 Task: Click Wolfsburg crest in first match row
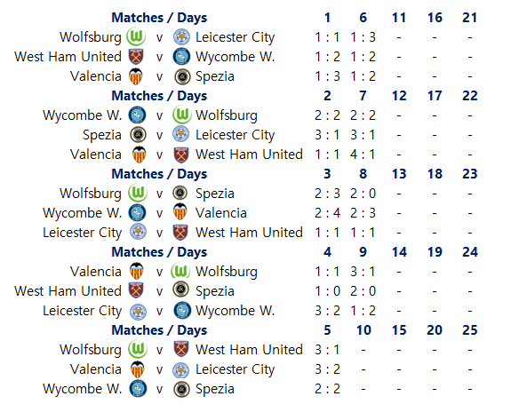pyautogui.click(x=136, y=37)
